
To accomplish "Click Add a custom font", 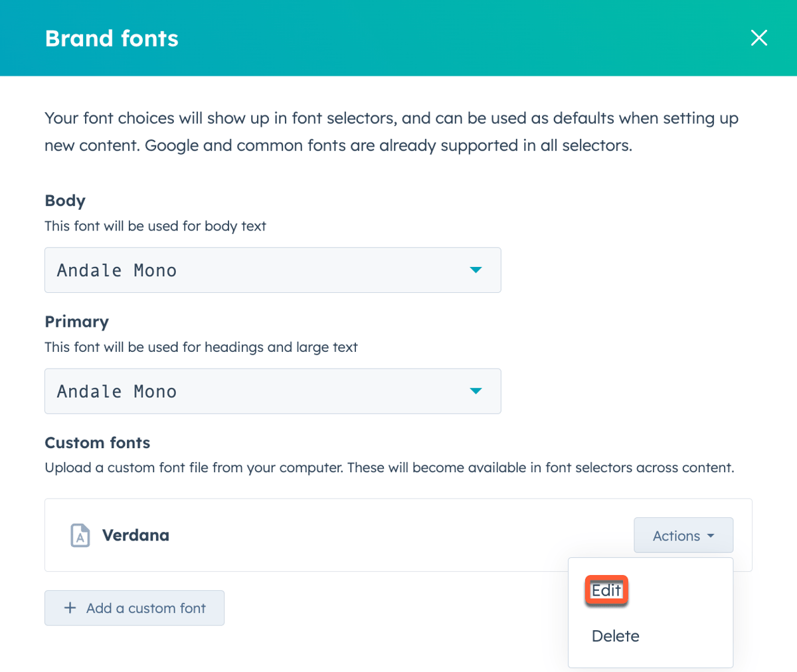I will (134, 608).
